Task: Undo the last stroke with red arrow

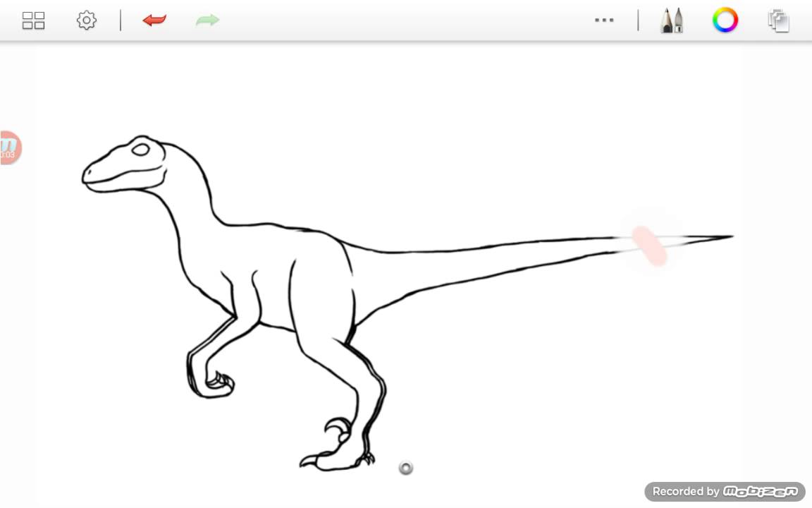Action: point(154,20)
